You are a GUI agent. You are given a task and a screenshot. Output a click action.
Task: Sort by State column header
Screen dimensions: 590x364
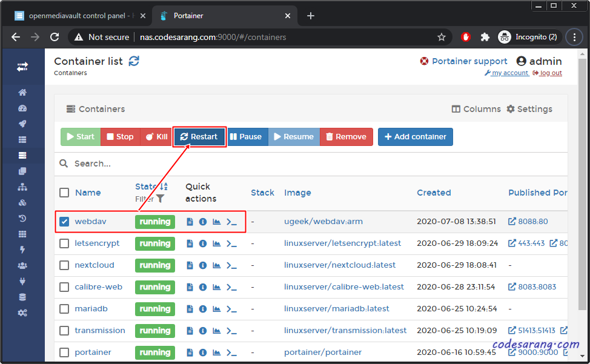click(x=151, y=187)
